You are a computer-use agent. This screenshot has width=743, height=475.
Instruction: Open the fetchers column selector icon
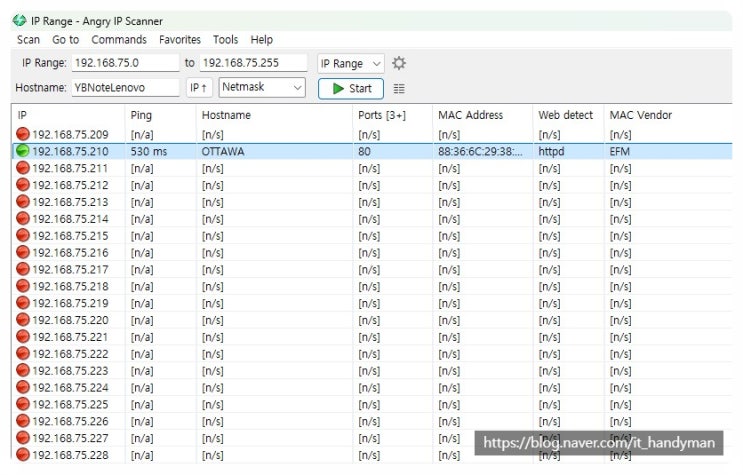click(x=399, y=89)
